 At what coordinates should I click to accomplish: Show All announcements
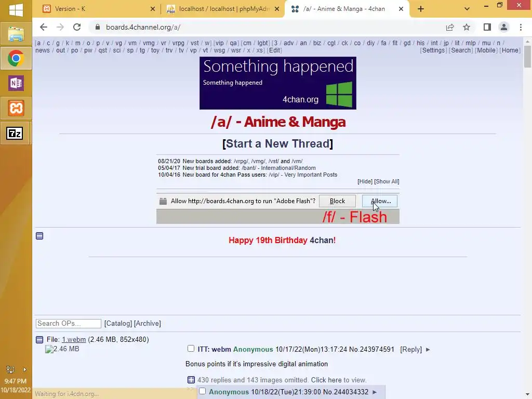(x=387, y=181)
